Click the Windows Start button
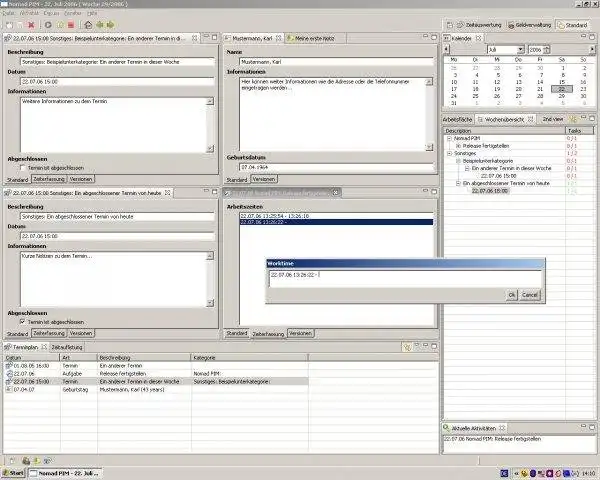600x480 pixels. [13, 473]
